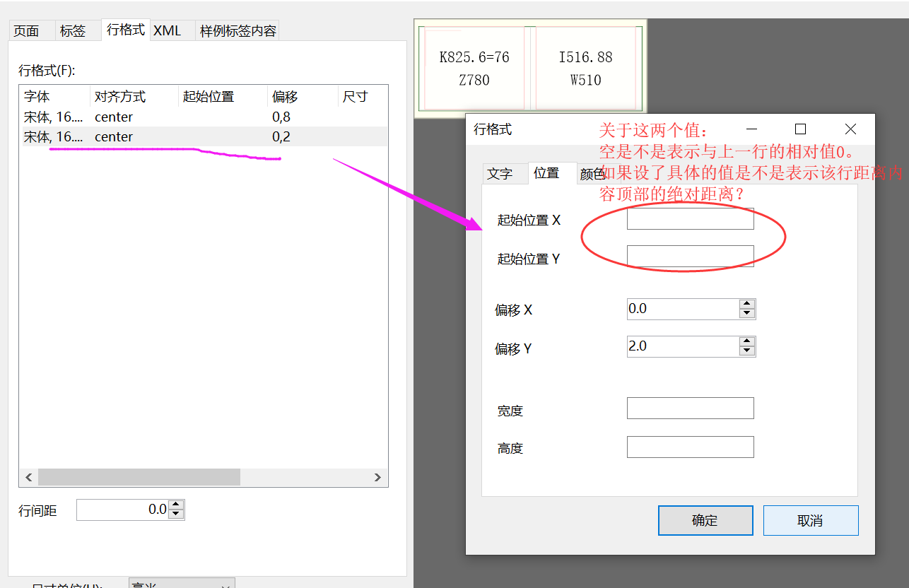The width and height of the screenshot is (909, 588).
Task: Increase 偏移 Y using its up arrow
Action: tap(749, 341)
